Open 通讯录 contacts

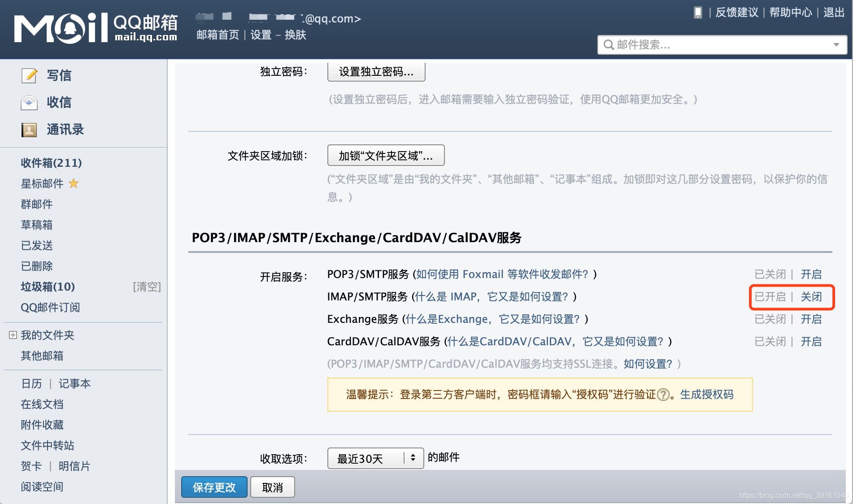point(65,130)
